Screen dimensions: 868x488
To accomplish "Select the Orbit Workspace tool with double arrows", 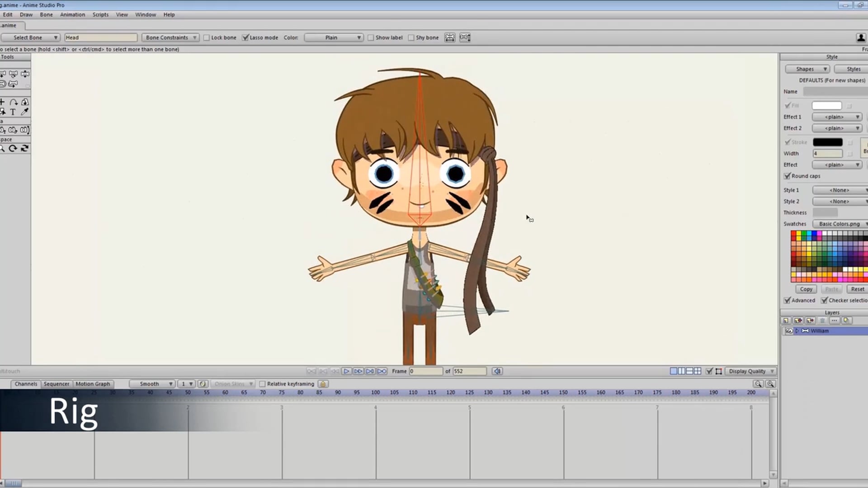I will (25, 148).
